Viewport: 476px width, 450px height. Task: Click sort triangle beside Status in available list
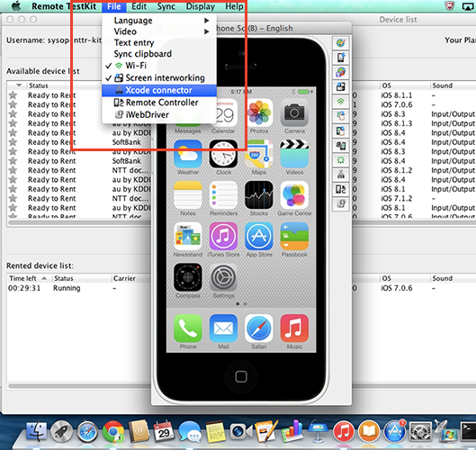[19, 85]
